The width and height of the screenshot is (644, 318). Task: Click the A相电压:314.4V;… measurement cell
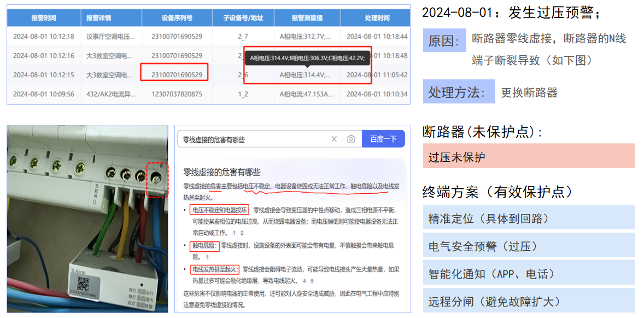(307, 75)
